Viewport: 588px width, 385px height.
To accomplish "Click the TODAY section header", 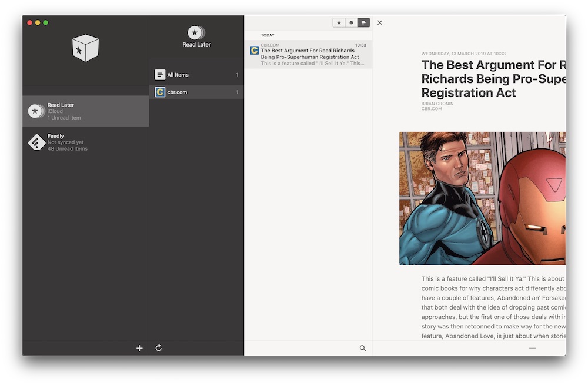I will [268, 35].
